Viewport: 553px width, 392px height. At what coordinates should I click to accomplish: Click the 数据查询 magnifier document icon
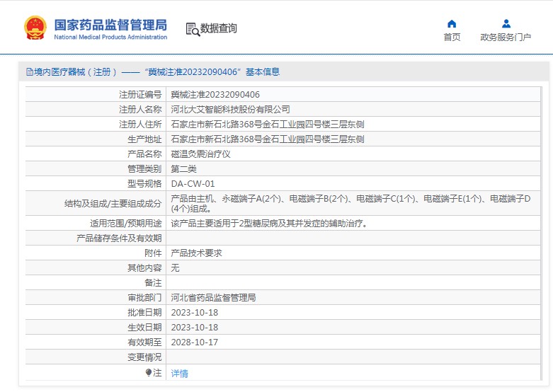click(x=192, y=29)
